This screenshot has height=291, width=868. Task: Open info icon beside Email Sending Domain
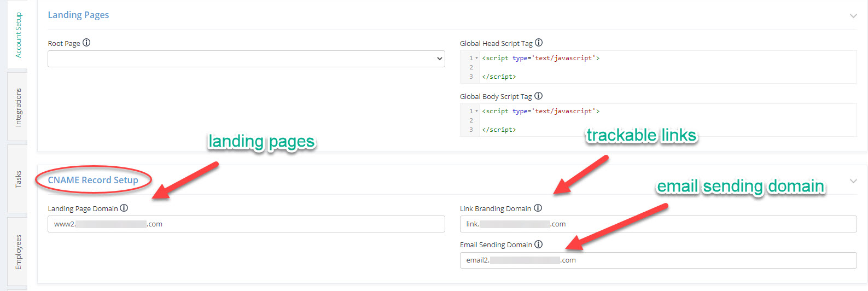click(539, 245)
